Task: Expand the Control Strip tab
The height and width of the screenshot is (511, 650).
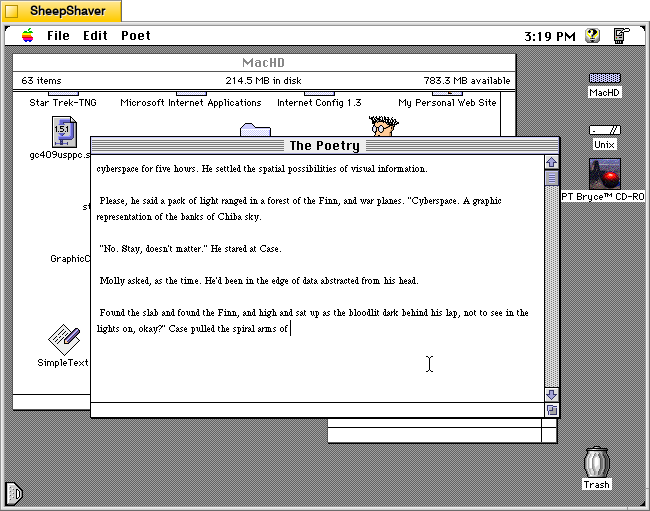Action: [14, 494]
